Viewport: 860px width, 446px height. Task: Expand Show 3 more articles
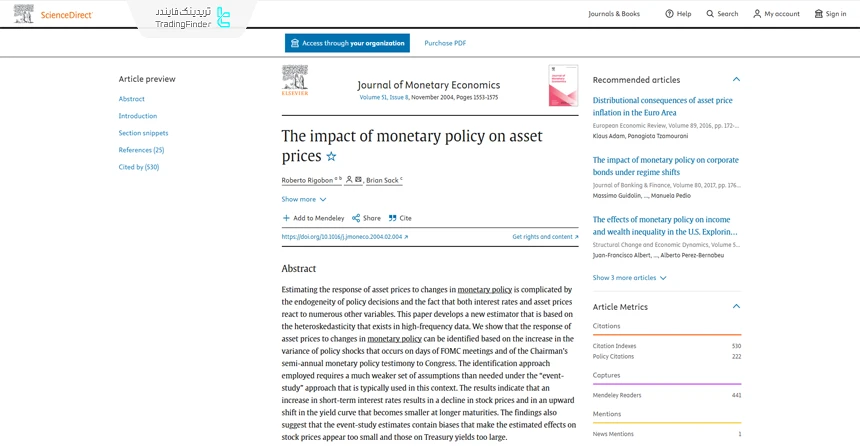coord(629,278)
